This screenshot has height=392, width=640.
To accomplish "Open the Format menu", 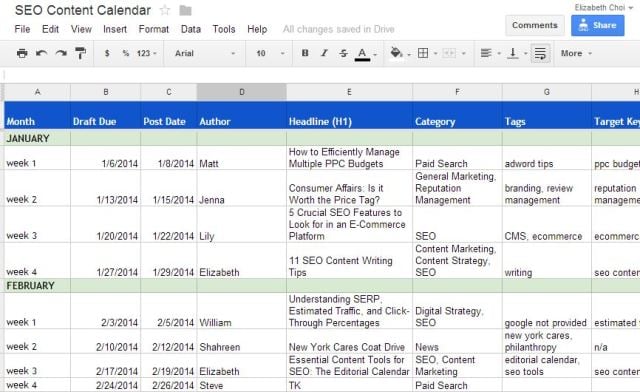I will [x=153, y=29].
